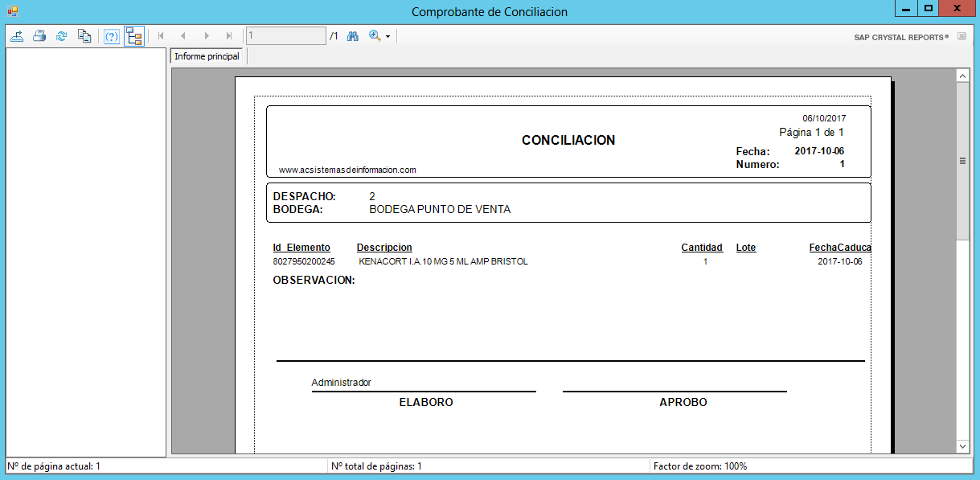The image size is (980, 480).
Task: Refresh the report data
Action: pos(61,36)
